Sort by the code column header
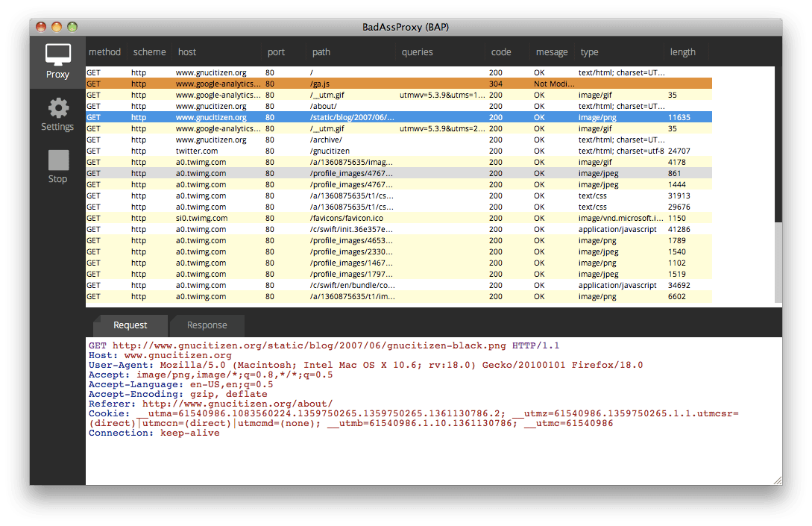Screen dimensions: 812x526 [x=501, y=51]
